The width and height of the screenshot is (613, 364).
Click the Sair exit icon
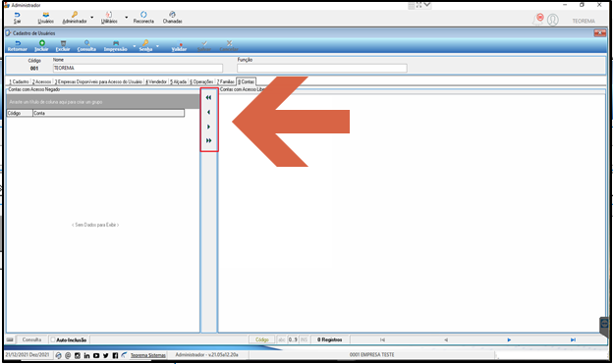[17, 15]
